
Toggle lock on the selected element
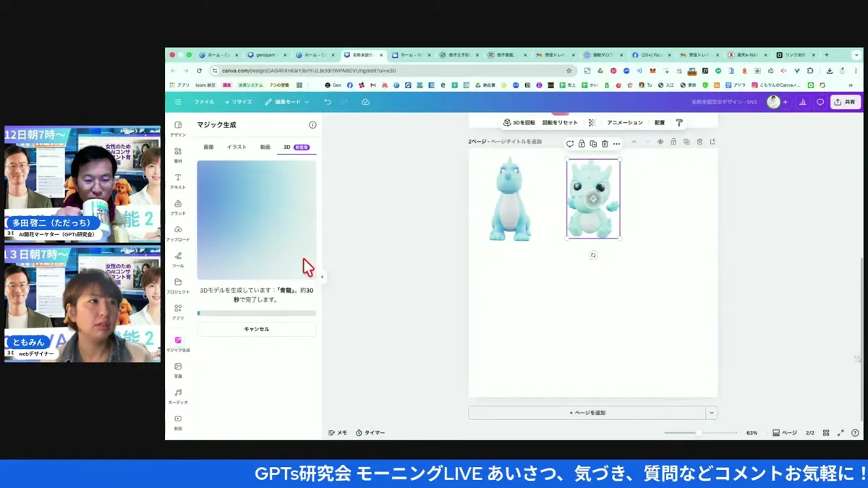582,144
